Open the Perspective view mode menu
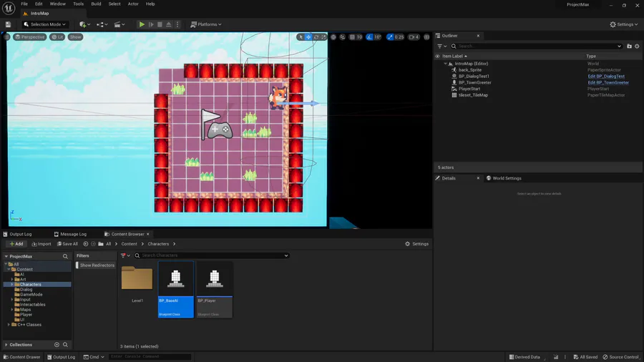 (x=29, y=37)
